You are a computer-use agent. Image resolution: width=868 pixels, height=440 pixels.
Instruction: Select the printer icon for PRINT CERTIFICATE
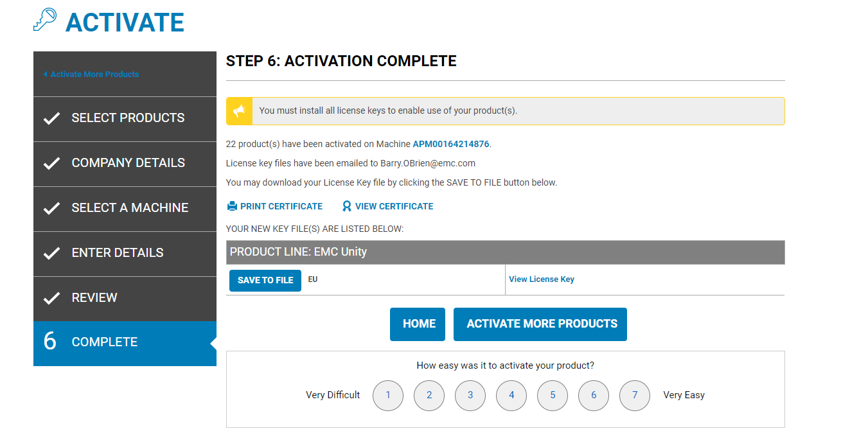tap(231, 206)
